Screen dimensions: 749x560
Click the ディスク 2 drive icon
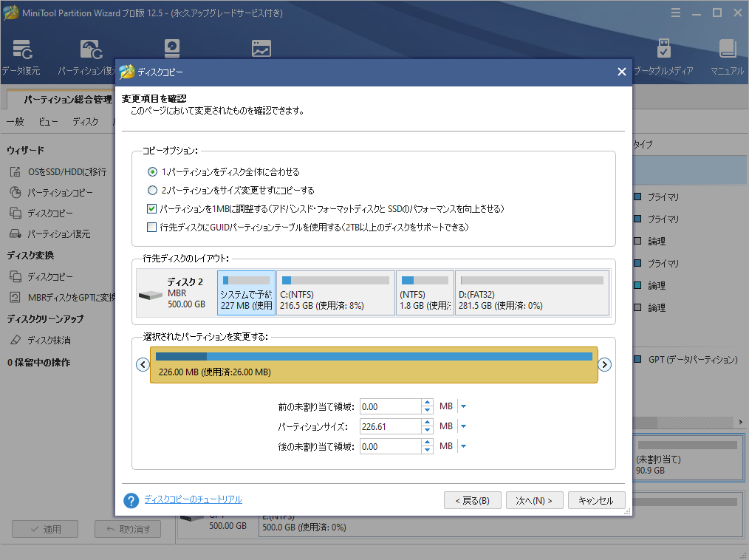tap(151, 296)
